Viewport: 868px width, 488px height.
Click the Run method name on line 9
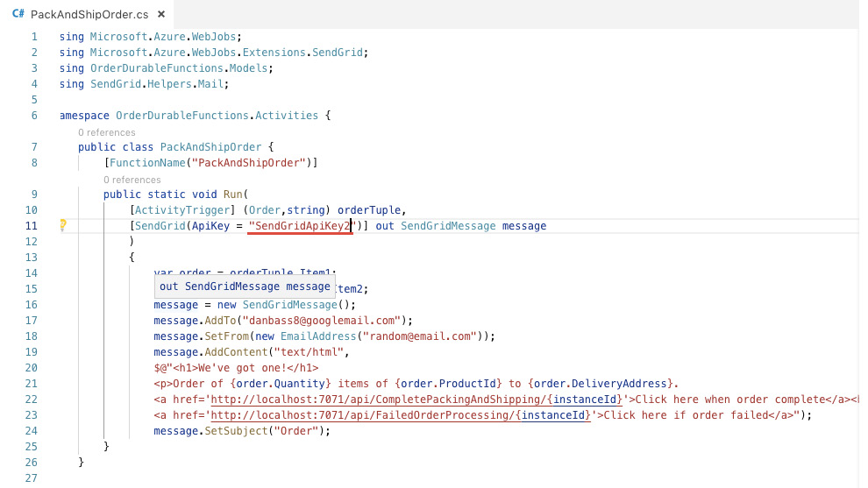232,194
